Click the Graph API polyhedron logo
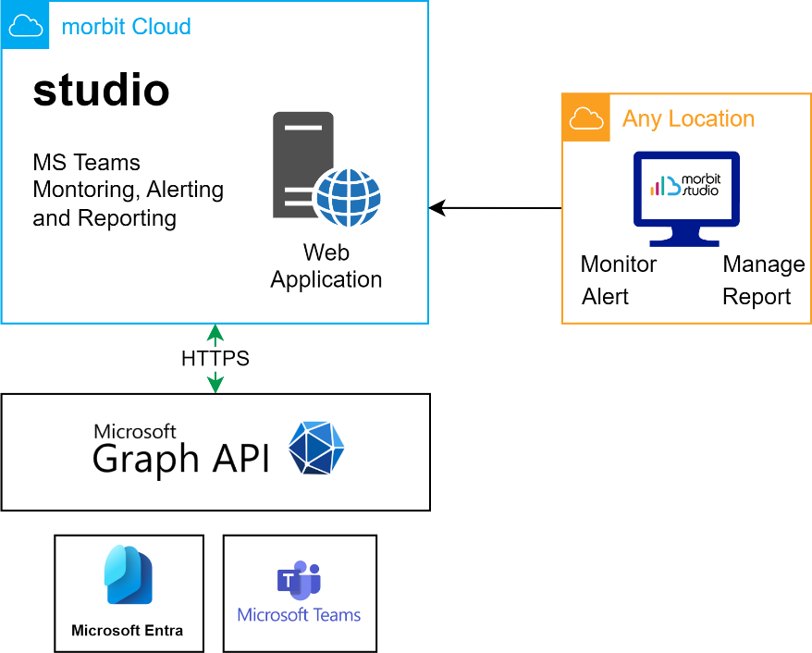The width and height of the screenshot is (812, 653). (316, 448)
